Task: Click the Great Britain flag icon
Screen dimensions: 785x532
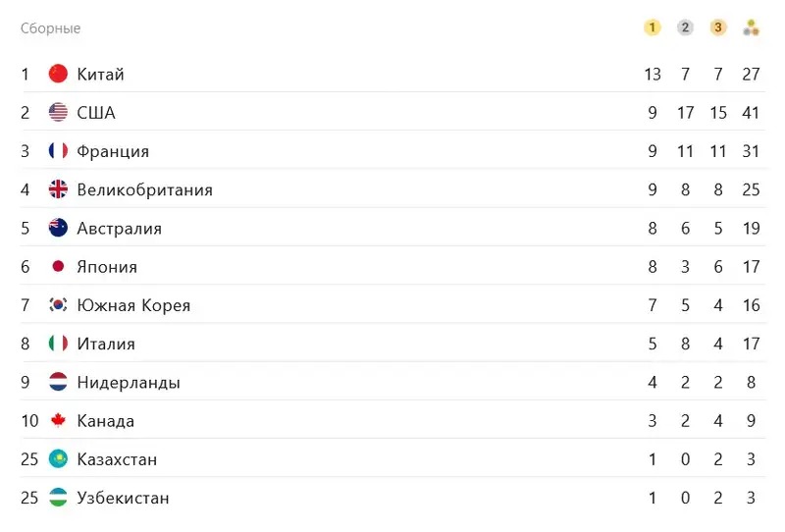Action: (x=58, y=189)
